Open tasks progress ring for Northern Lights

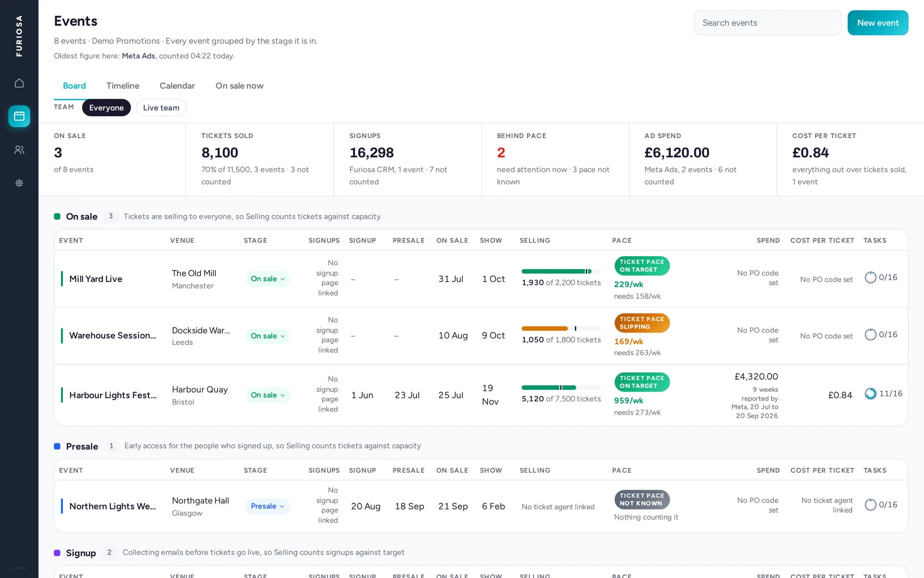[870, 504]
